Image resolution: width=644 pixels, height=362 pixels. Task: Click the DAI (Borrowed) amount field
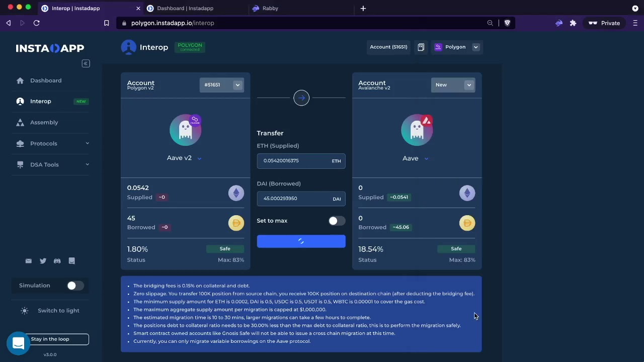click(301, 199)
